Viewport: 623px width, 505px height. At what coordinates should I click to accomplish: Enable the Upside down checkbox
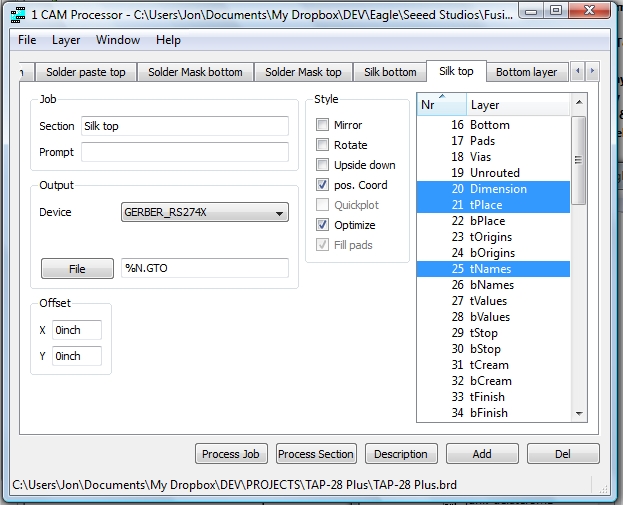322,164
